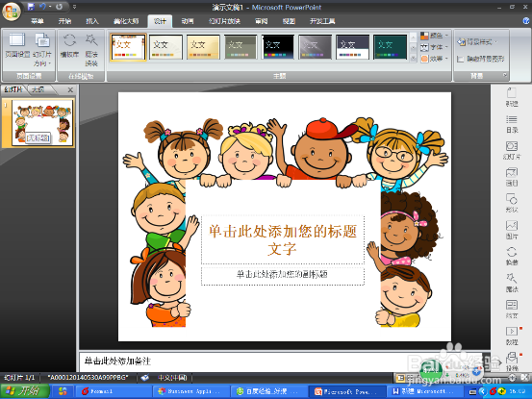Click the Office button orb
The image size is (532, 399).
click(12, 12)
